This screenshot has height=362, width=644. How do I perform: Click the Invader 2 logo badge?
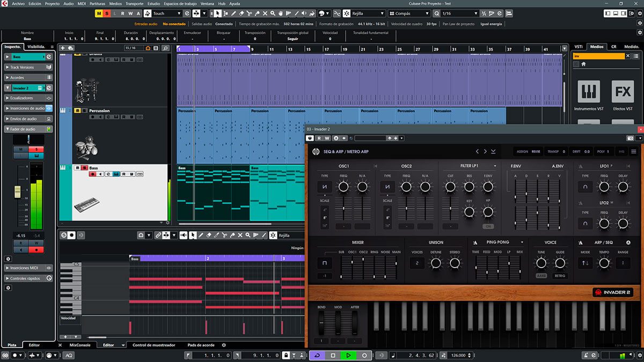coord(612,292)
